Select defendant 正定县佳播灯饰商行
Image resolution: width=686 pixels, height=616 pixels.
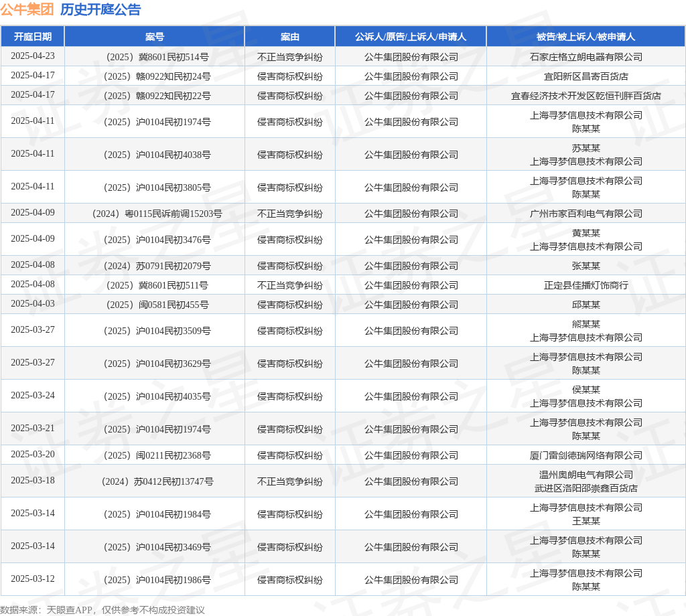(x=586, y=285)
